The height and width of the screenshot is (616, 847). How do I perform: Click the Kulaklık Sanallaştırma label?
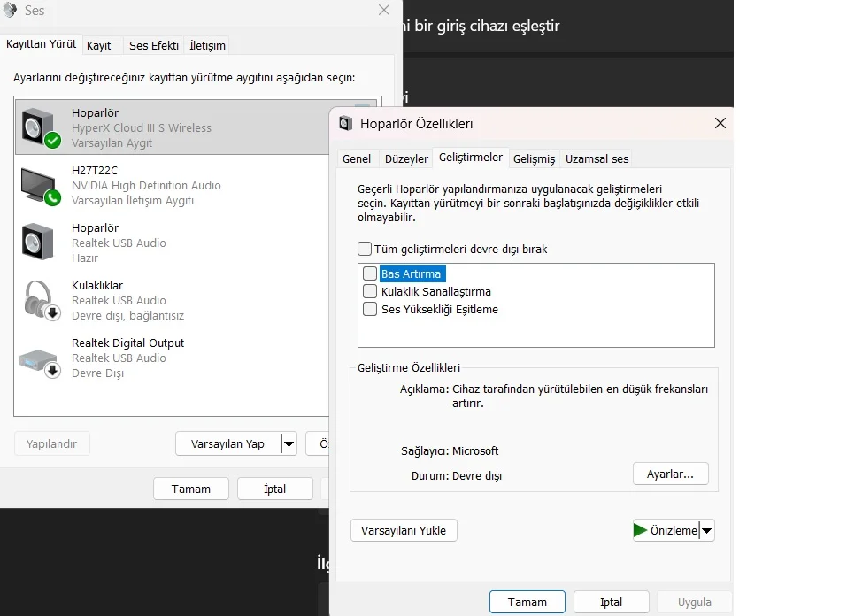(x=436, y=292)
